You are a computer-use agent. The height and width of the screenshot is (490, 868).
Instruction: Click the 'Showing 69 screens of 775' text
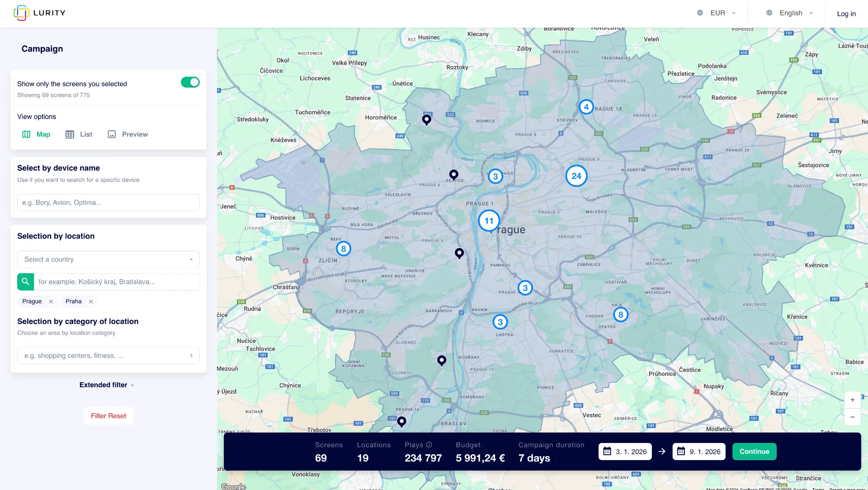coord(54,95)
